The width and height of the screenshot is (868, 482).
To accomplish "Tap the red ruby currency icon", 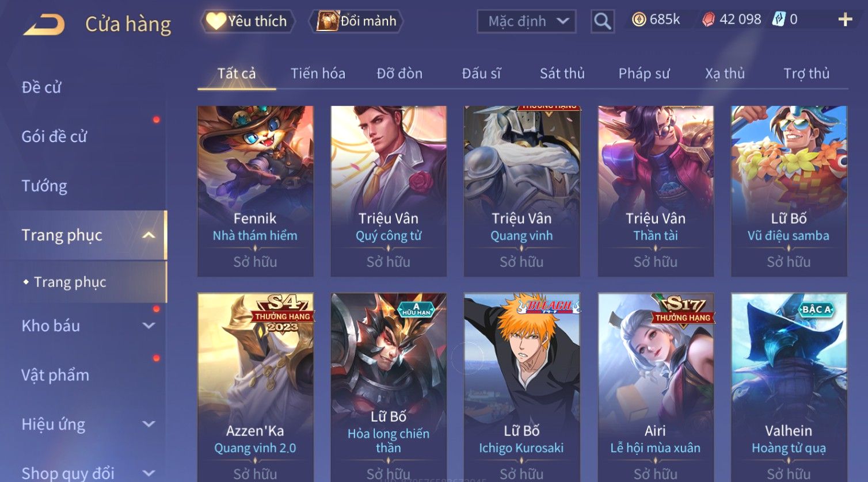I will click(708, 20).
